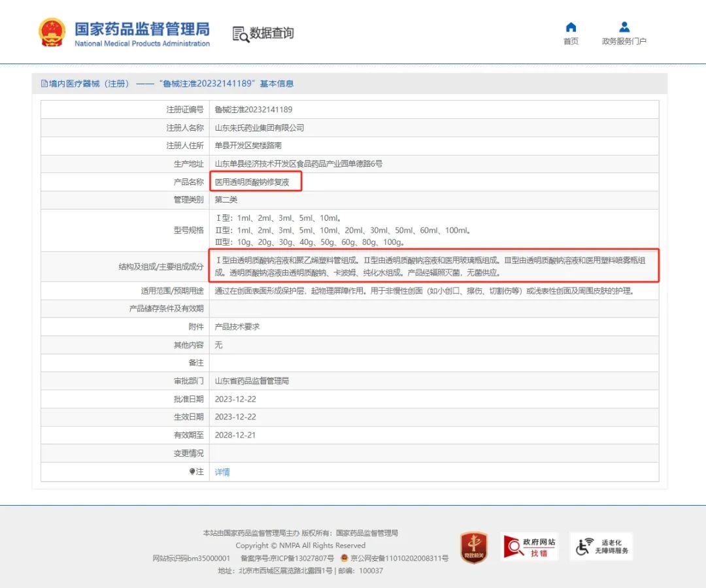Click the registrant name 山东朱氏药业集团有限公司
706x588 pixels.
tap(260, 128)
